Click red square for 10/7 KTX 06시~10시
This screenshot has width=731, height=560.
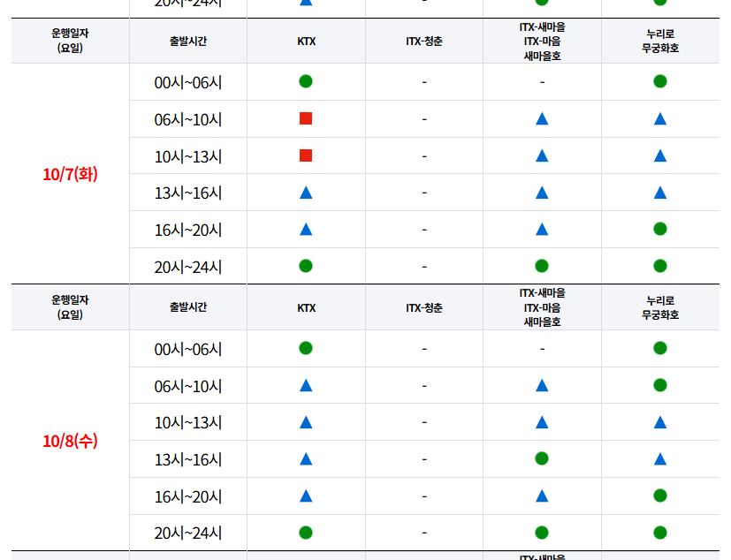(306, 118)
